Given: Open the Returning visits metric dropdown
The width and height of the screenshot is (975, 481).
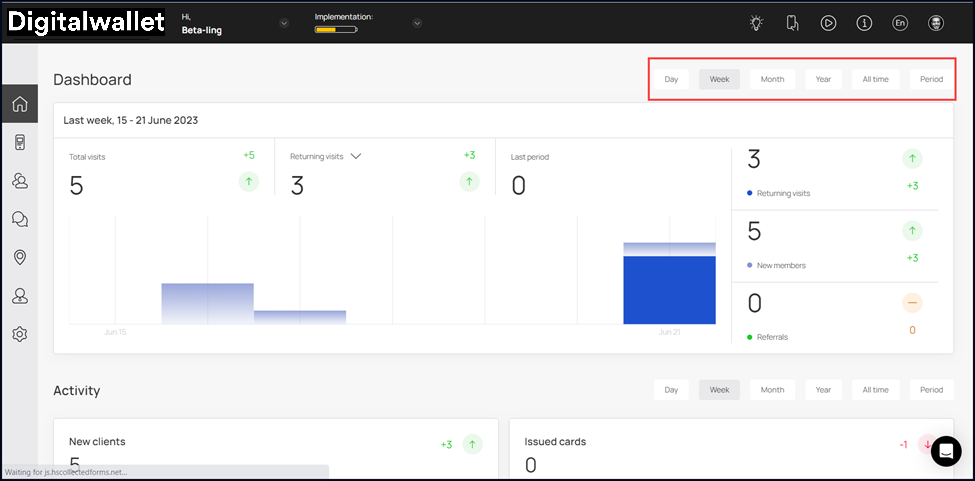Looking at the screenshot, I should tap(355, 157).
